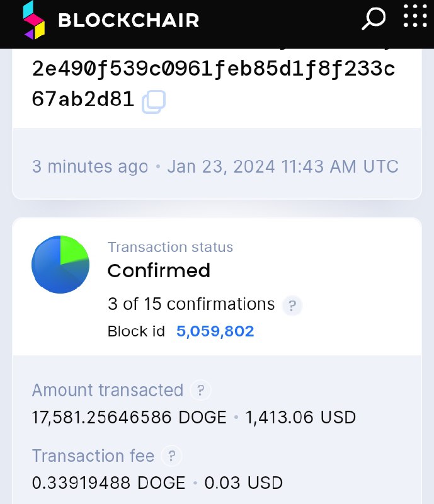Open the nine-dot apps grid menu
434x504 pixels.
point(414,16)
